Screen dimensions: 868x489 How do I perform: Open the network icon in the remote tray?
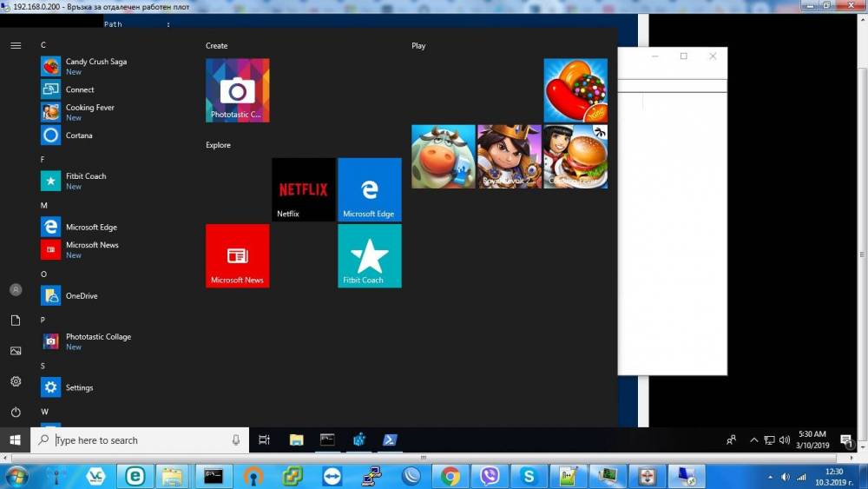(x=769, y=440)
